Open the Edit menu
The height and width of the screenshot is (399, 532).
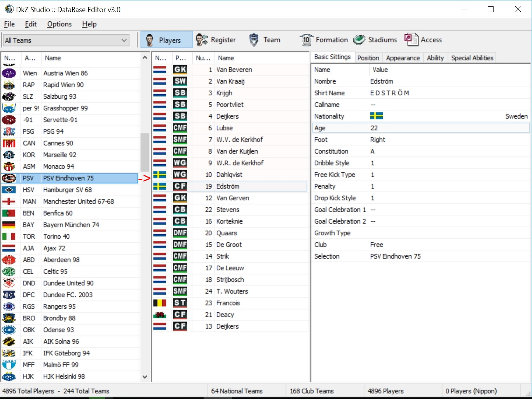31,24
